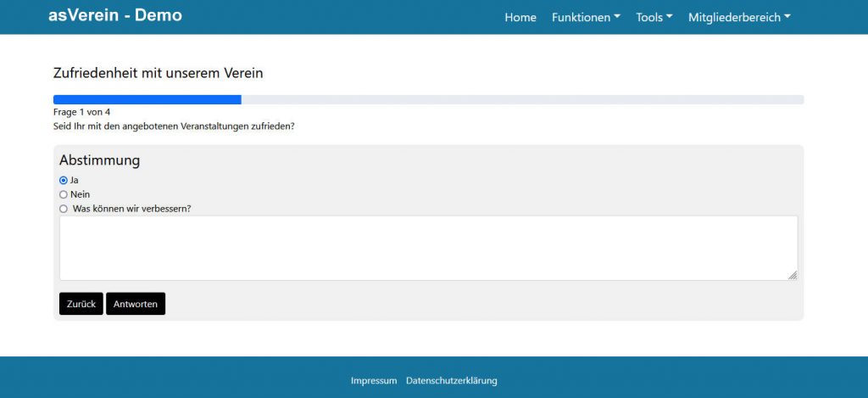Open the Mitgliederbereich dropdown menu
868x398 pixels.
tap(739, 17)
